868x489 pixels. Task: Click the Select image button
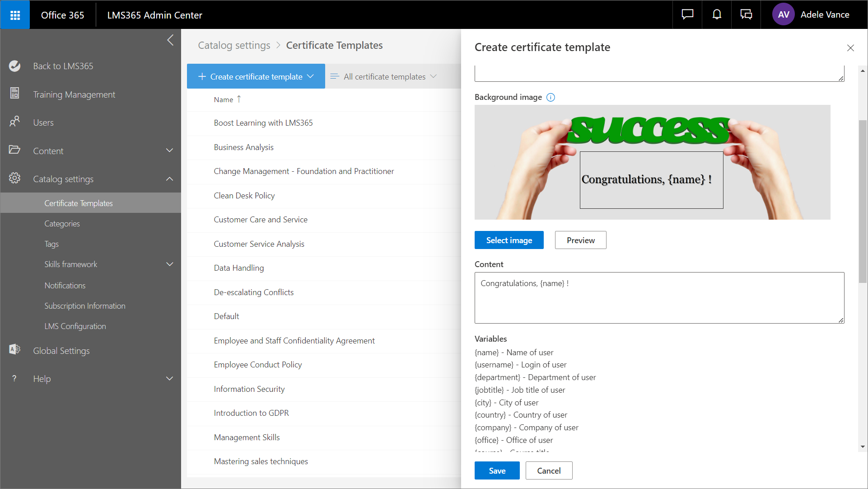click(x=509, y=240)
